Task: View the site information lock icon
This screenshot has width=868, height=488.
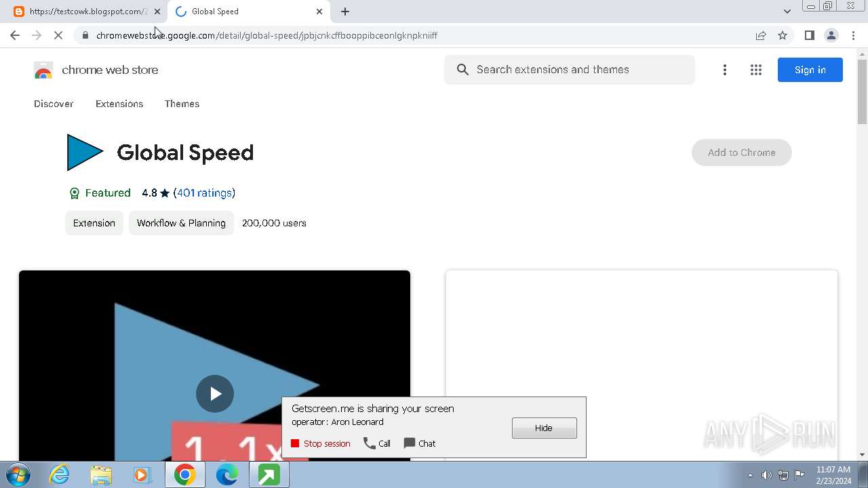Action: click(85, 35)
